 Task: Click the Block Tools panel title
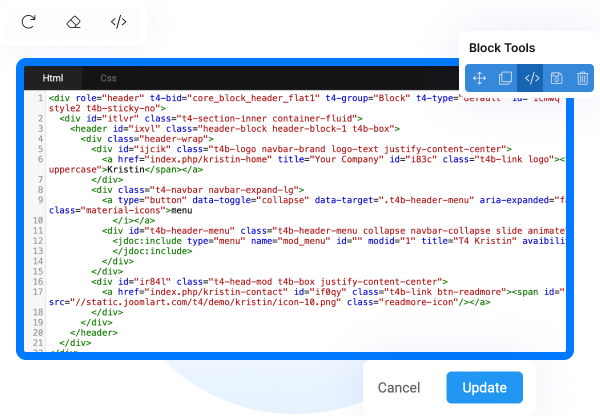[502, 48]
